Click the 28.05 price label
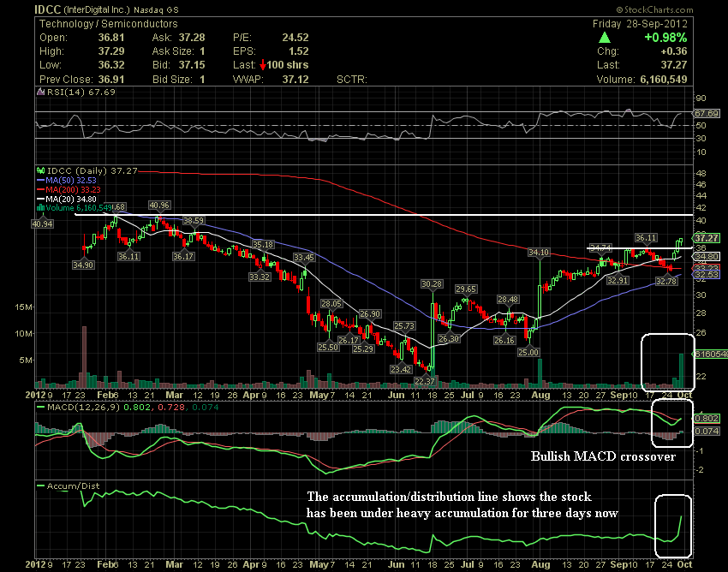This screenshot has width=728, height=572. [x=331, y=304]
